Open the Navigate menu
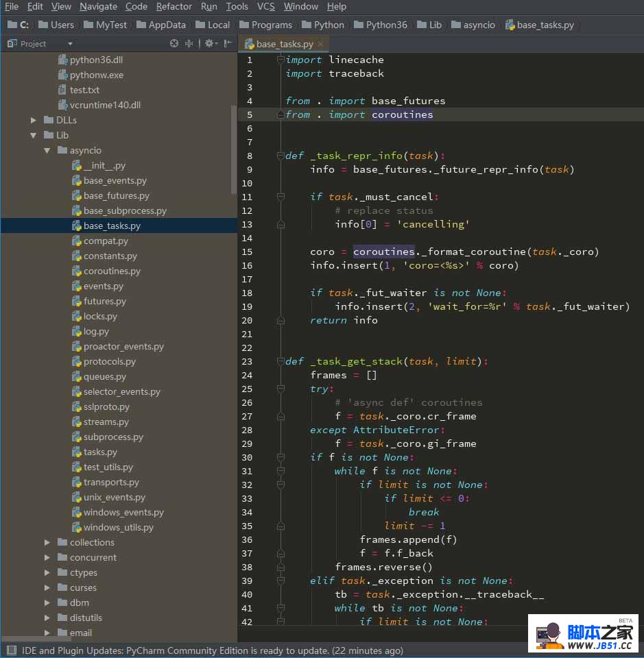This screenshot has width=644, height=658. point(98,7)
